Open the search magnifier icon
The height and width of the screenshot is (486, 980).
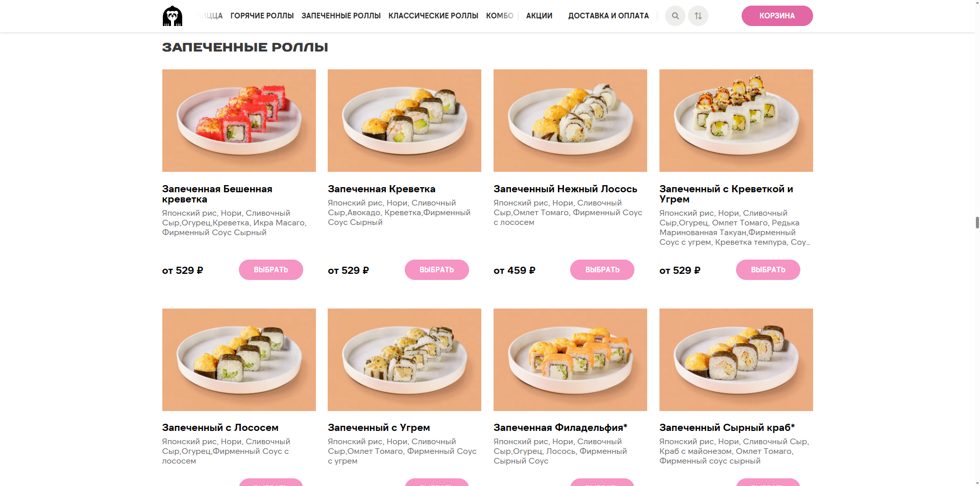(x=675, y=16)
